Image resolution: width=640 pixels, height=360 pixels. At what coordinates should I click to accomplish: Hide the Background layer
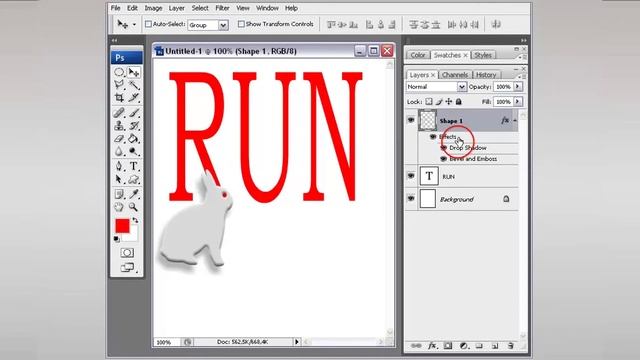411,198
